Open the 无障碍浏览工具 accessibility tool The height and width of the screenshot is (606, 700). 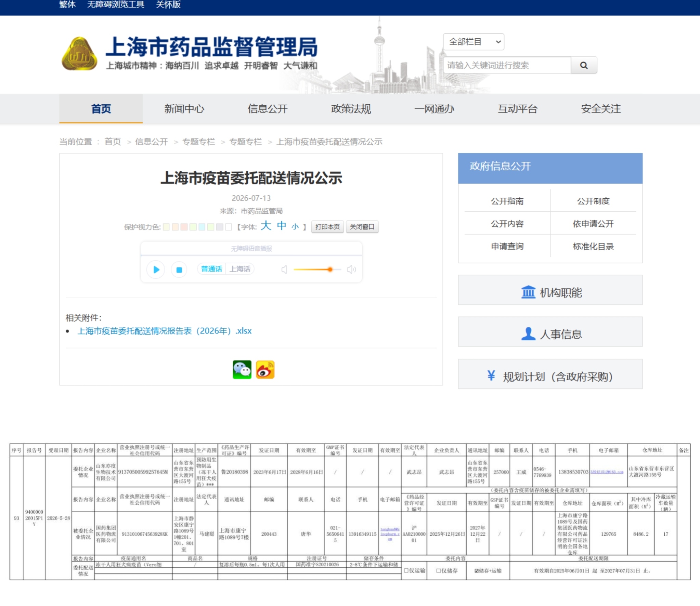[x=116, y=4]
